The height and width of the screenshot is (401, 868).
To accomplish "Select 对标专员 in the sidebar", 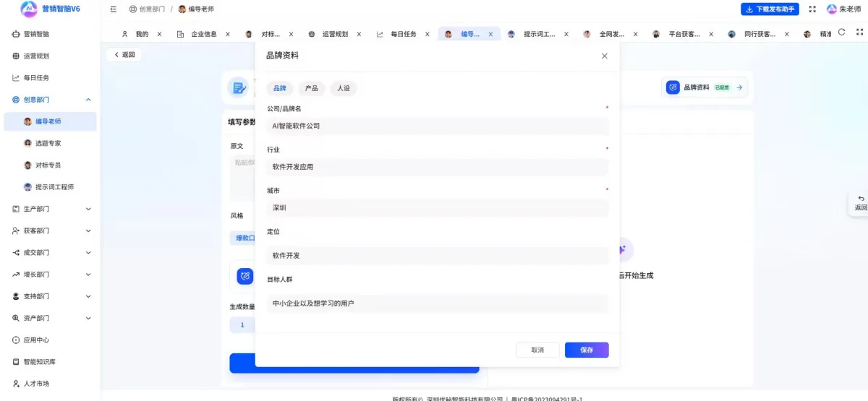I will [x=50, y=165].
